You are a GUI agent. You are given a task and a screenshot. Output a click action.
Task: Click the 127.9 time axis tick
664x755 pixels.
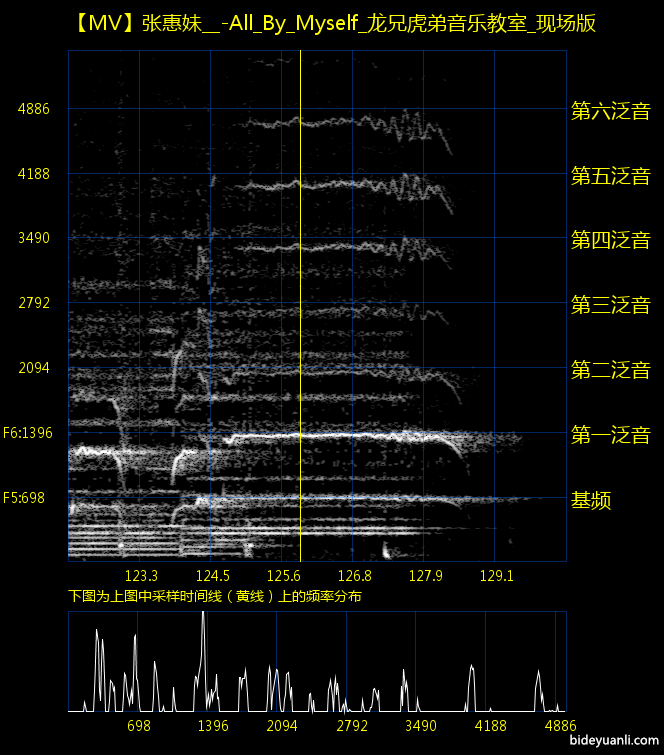click(425, 576)
